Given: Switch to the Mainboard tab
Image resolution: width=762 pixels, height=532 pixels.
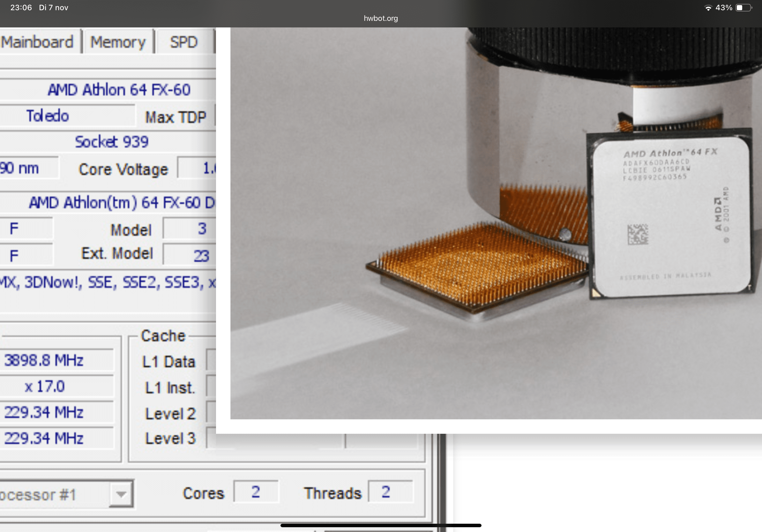Looking at the screenshot, I should coord(37,42).
